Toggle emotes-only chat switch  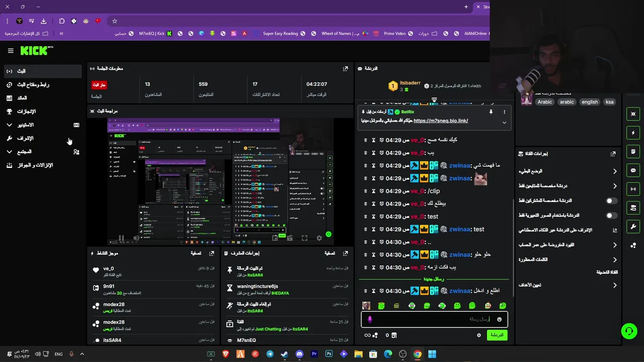tap(611, 215)
